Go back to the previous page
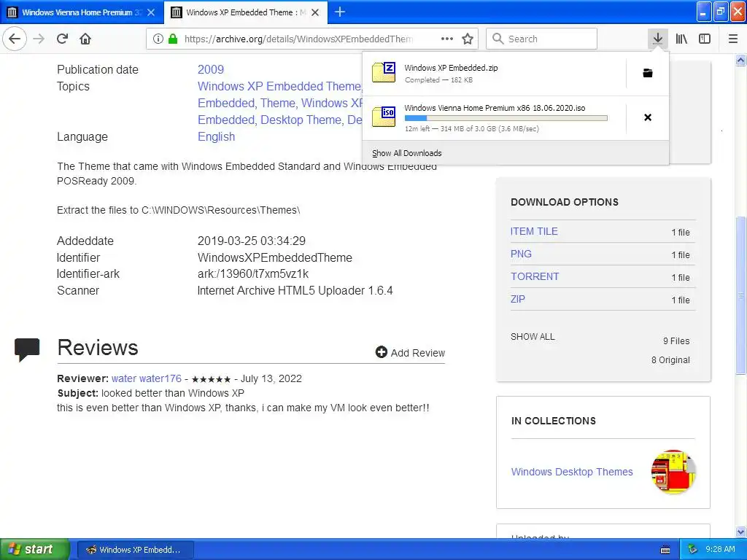This screenshot has width=747, height=560. pos(15,39)
